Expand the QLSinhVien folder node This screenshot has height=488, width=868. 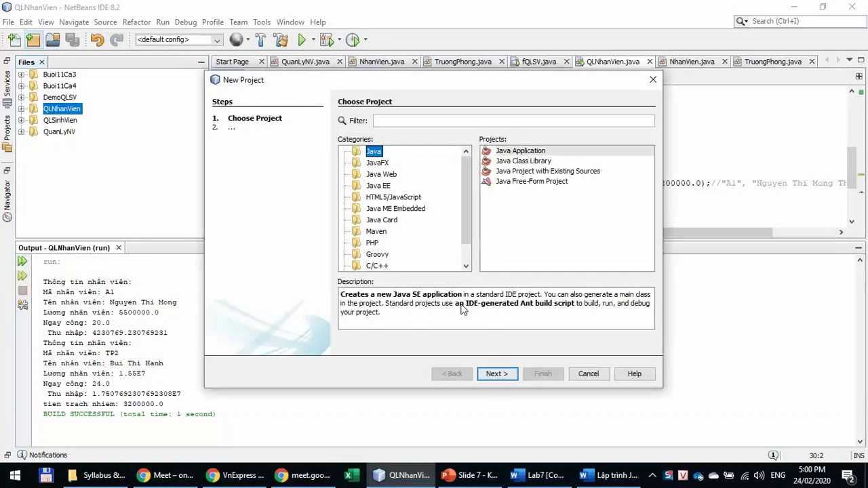21,121
